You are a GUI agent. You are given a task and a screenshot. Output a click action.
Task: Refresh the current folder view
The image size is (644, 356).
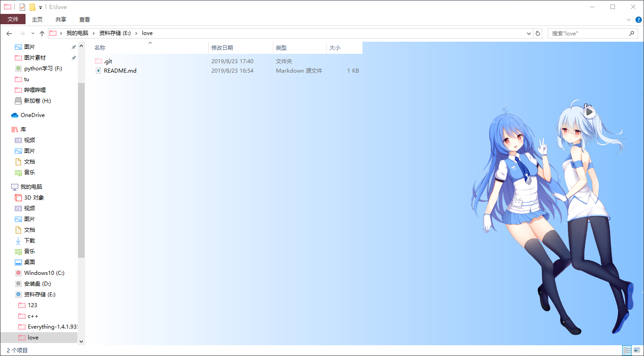[x=538, y=34]
